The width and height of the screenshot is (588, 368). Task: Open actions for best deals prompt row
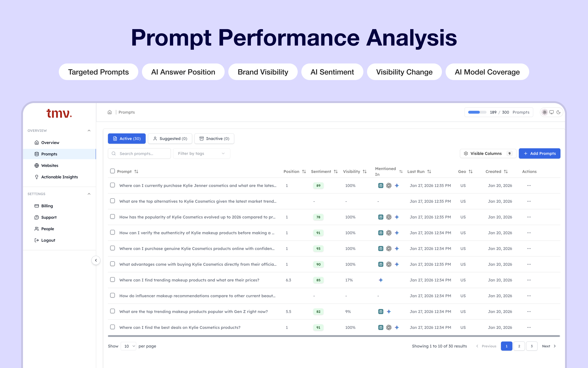529,327
